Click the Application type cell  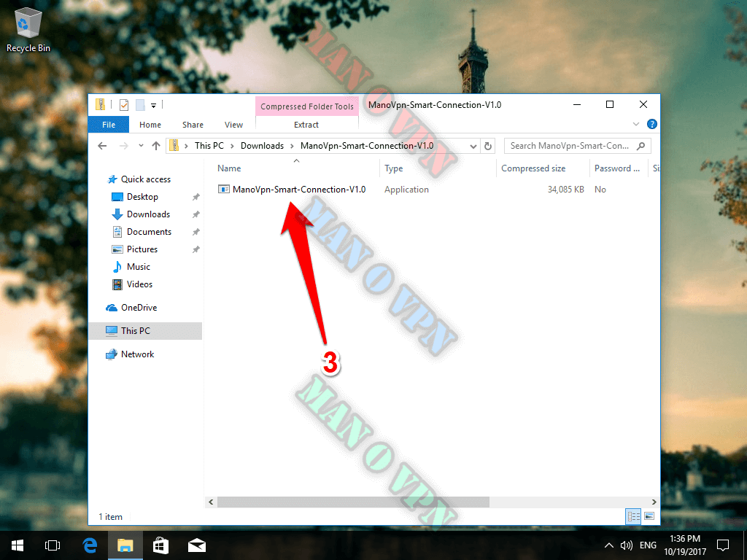pos(406,190)
